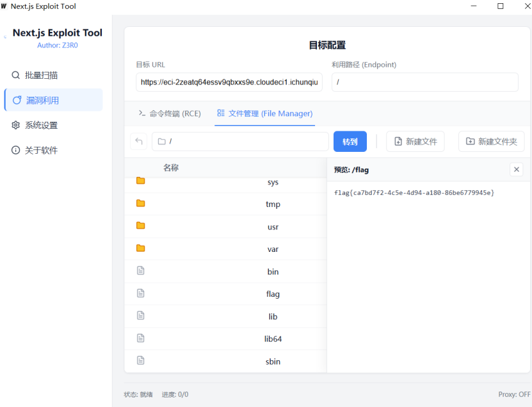Switch to 命令终端 (RCE) tab
Viewport: 532px width, 407px height.
170,113
